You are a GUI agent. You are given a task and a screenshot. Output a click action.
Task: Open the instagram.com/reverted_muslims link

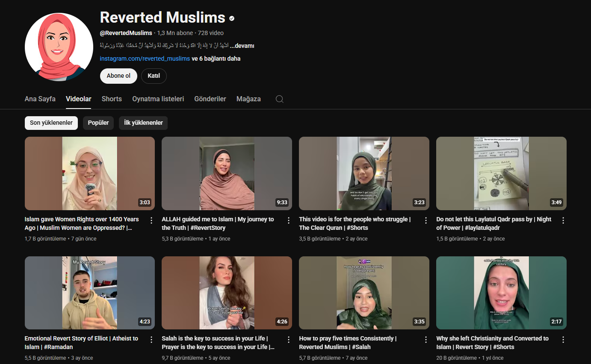coord(145,59)
